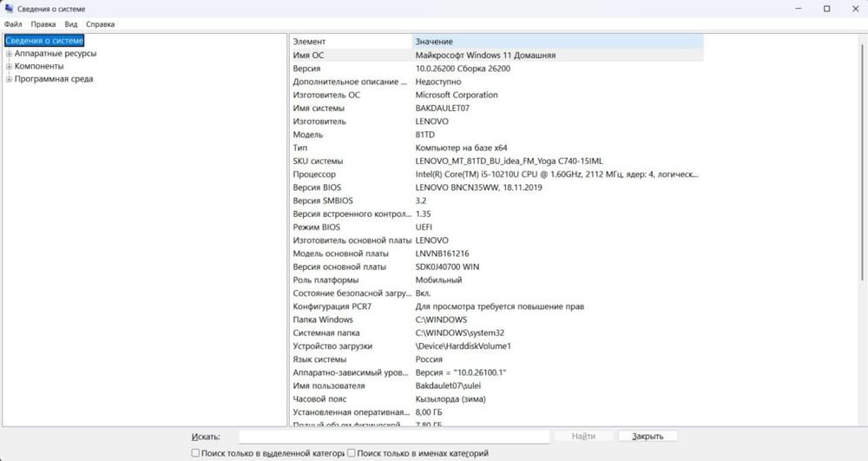The image size is (868, 461).
Task: Open the Файл menu
Action: click(x=13, y=24)
